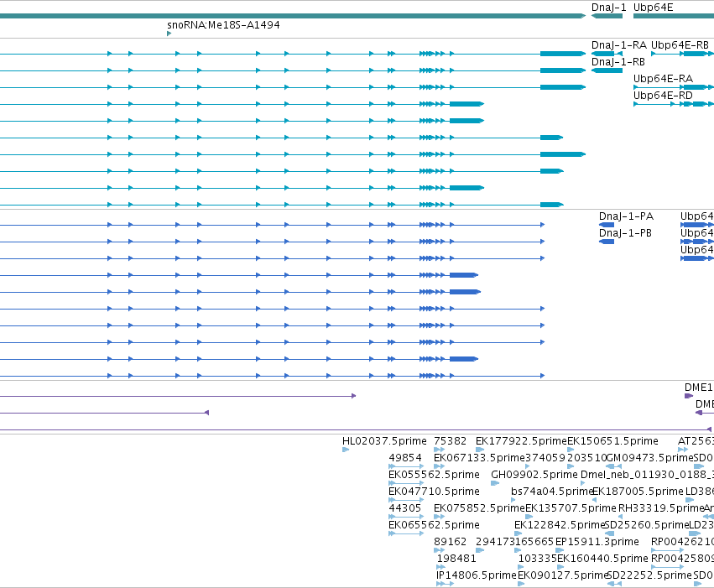Viewport: 714px width, 588px height.
Task: Click SD25260.5prime EST label
Action: [647, 525]
